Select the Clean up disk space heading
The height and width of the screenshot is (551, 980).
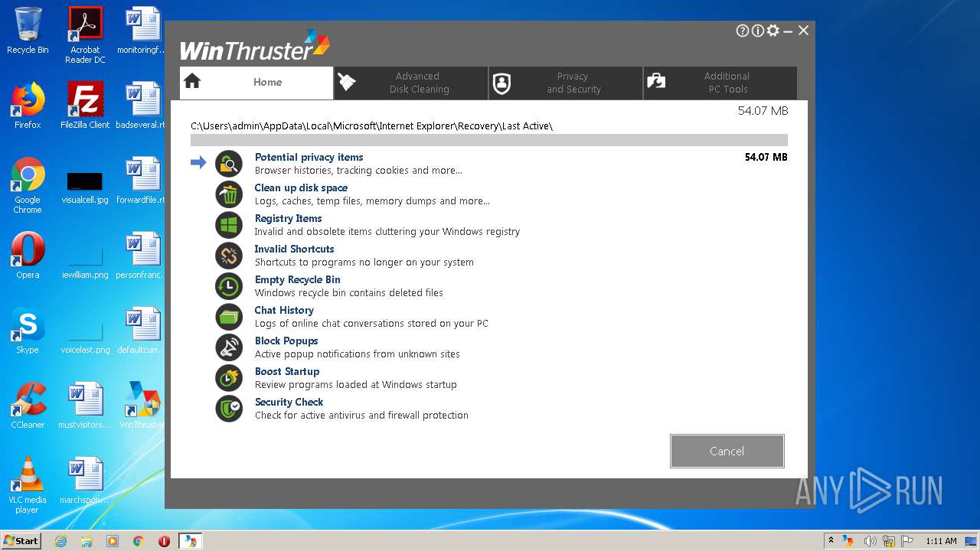(x=301, y=187)
